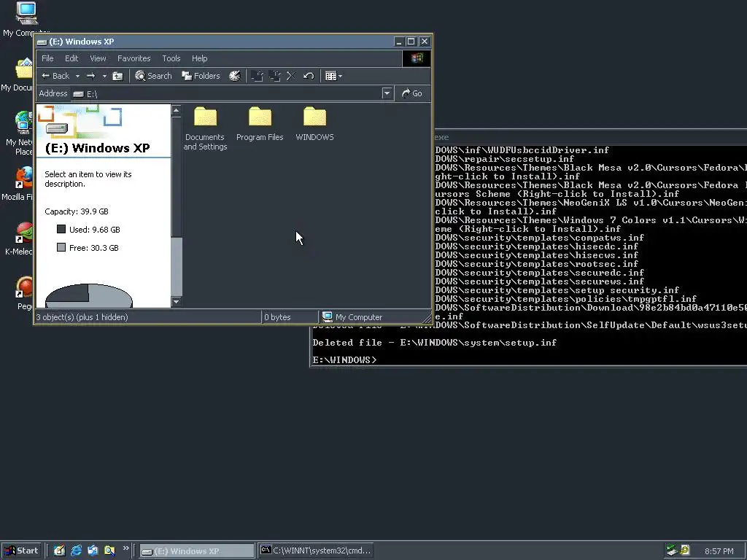Click the disk usage pie chart
The image size is (747, 560).
point(88,296)
